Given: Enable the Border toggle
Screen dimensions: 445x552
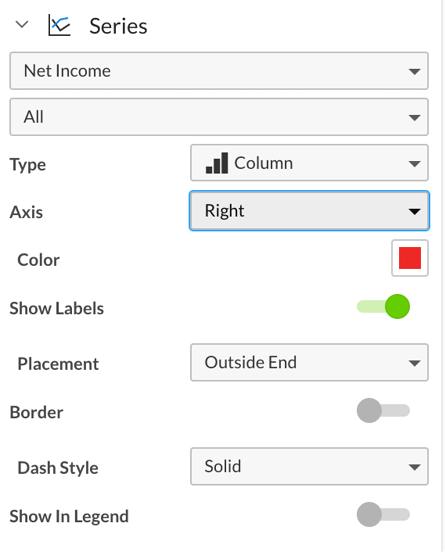Looking at the screenshot, I should pyautogui.click(x=383, y=410).
